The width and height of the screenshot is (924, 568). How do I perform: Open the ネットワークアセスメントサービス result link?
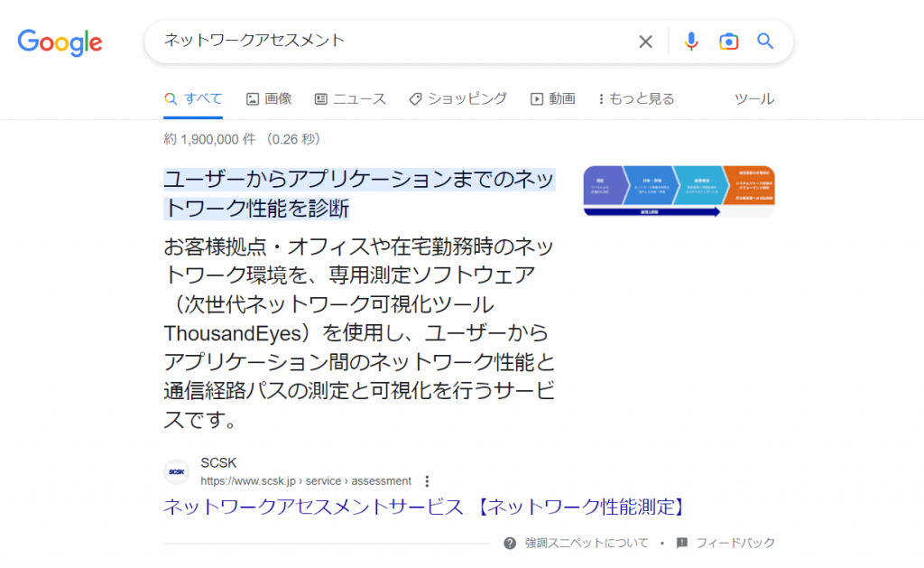coord(424,507)
